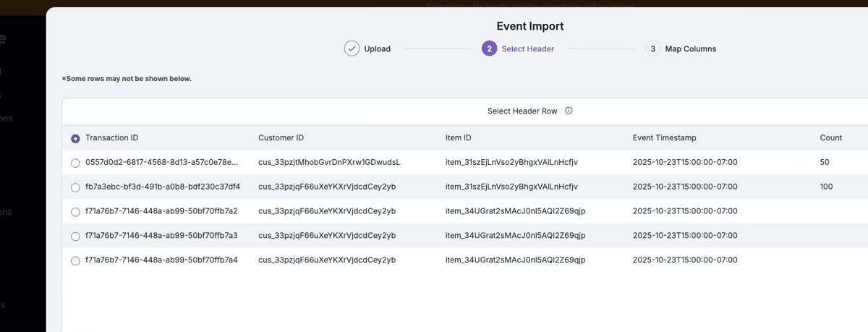868x332 pixels.
Task: Select radio for row starting 0557d0d2
Action: (x=75, y=163)
